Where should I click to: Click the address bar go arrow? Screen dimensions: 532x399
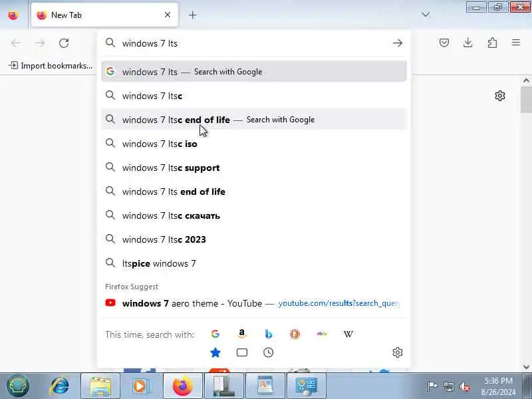(x=398, y=43)
